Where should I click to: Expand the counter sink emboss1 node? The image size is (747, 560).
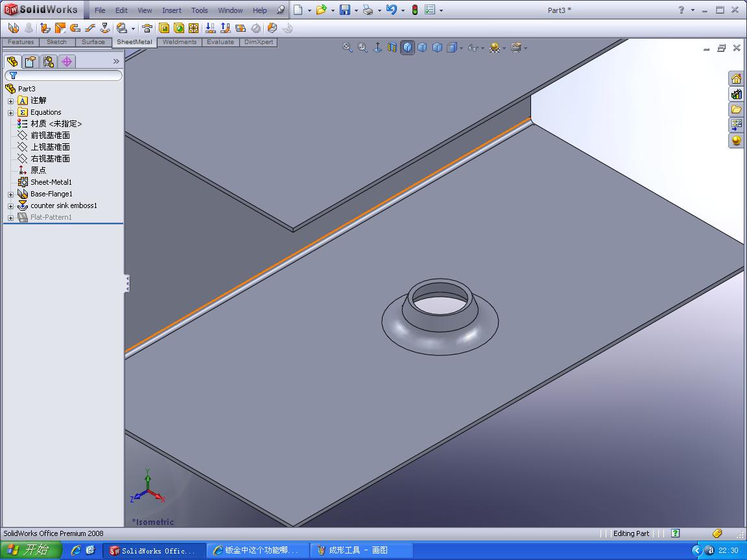pos(10,206)
